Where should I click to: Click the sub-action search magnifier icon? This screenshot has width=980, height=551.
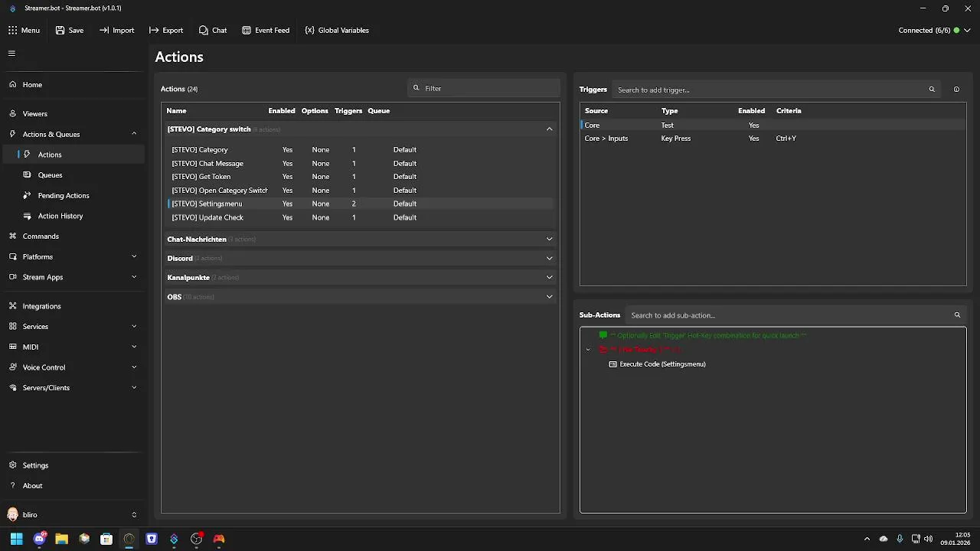[x=957, y=315]
